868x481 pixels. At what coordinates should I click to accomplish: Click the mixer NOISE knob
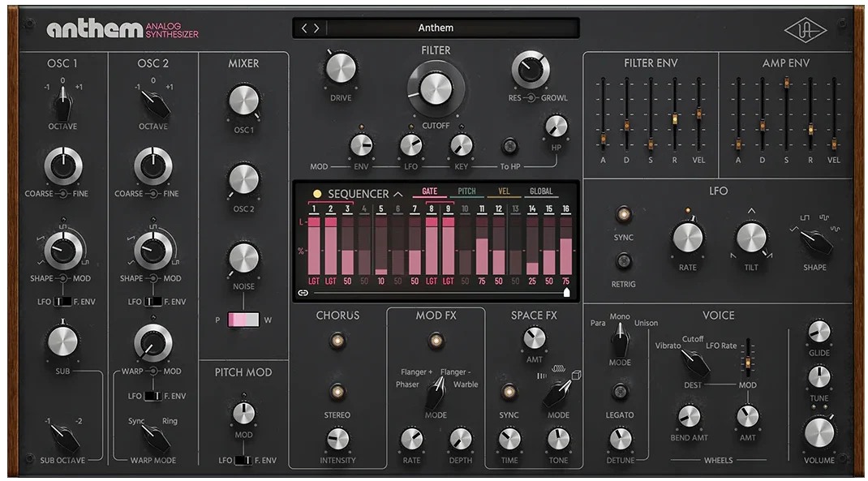coord(243,259)
